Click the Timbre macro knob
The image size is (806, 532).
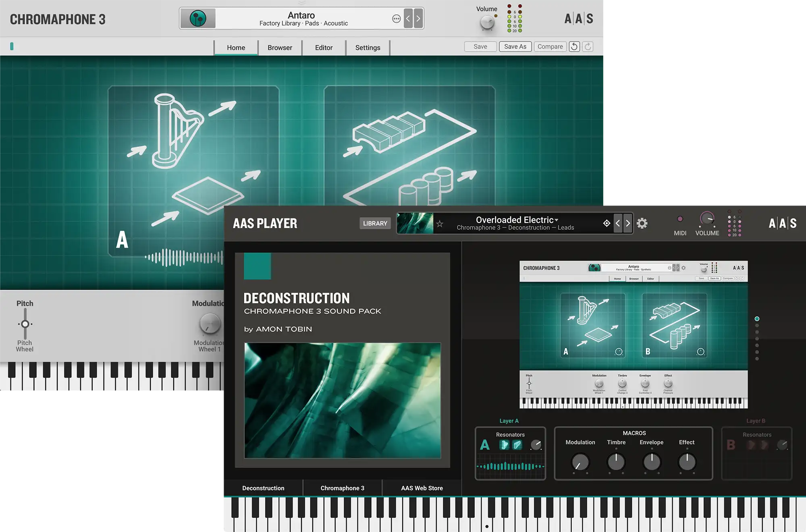(616, 462)
